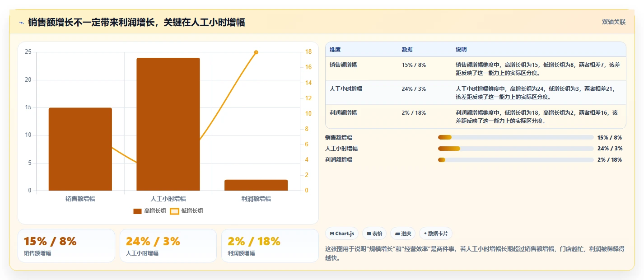Open the 2% / 18% data card
Image resolution: width=644 pixels, height=280 pixels.
click(270, 246)
